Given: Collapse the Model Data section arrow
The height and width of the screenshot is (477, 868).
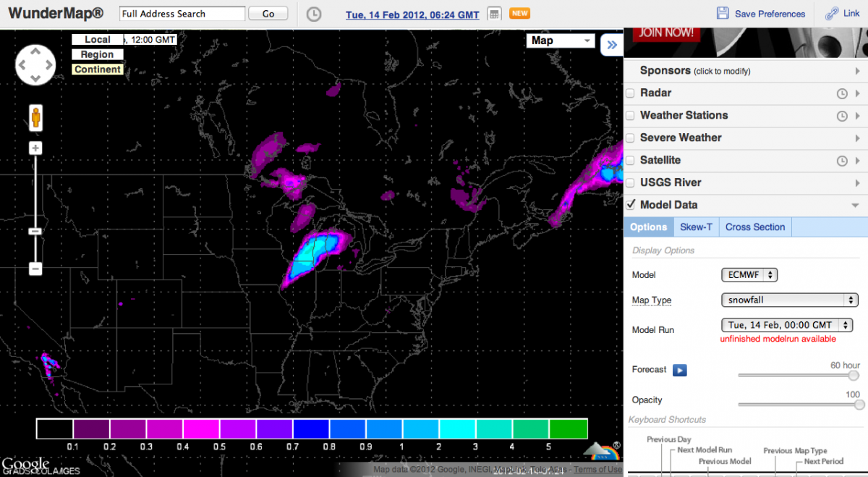Looking at the screenshot, I should 856,206.
